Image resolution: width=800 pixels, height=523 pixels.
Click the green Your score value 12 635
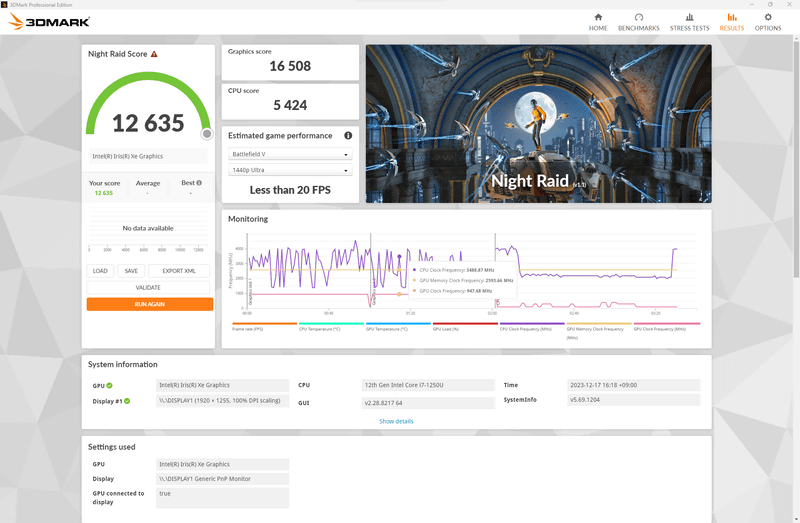click(x=104, y=193)
